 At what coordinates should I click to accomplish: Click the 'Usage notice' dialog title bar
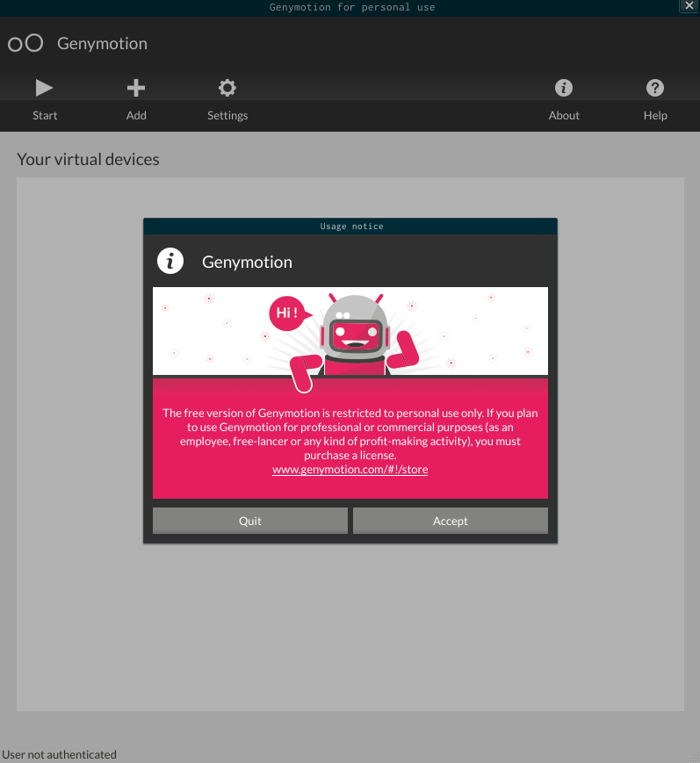pos(350,227)
